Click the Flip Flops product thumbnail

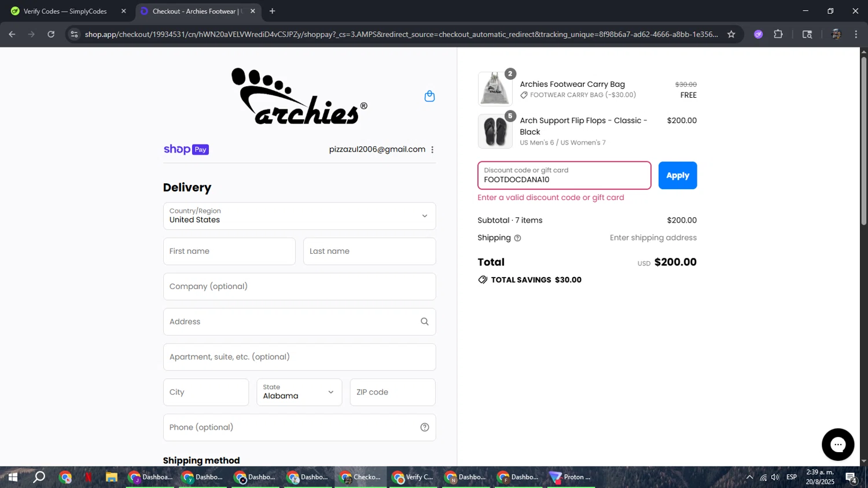pyautogui.click(x=495, y=131)
